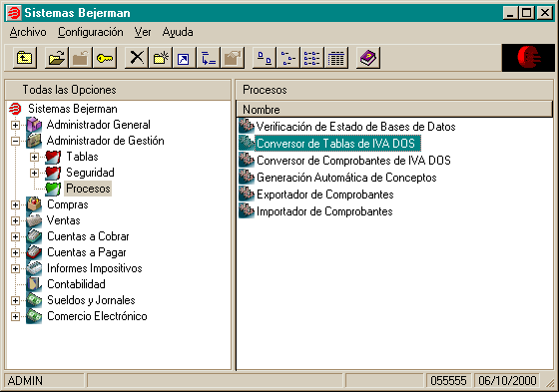This screenshot has height=392, width=559.
Task: Expand the Seguridad folder node
Action: point(34,174)
